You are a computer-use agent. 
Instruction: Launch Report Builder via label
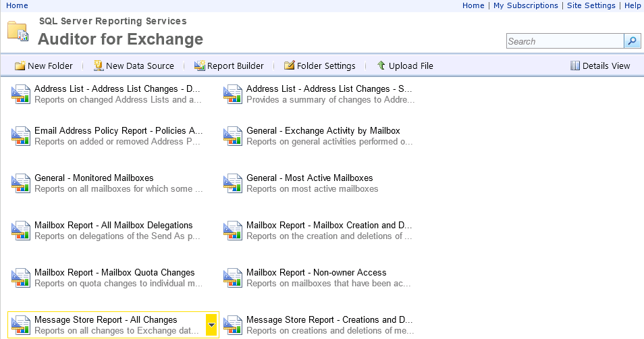click(236, 66)
